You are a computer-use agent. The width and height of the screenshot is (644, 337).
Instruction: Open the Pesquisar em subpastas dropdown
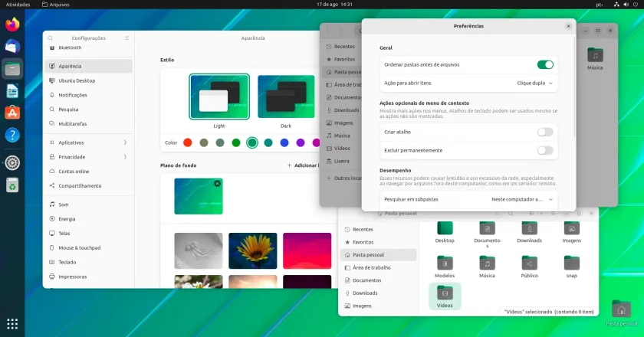[521, 199]
